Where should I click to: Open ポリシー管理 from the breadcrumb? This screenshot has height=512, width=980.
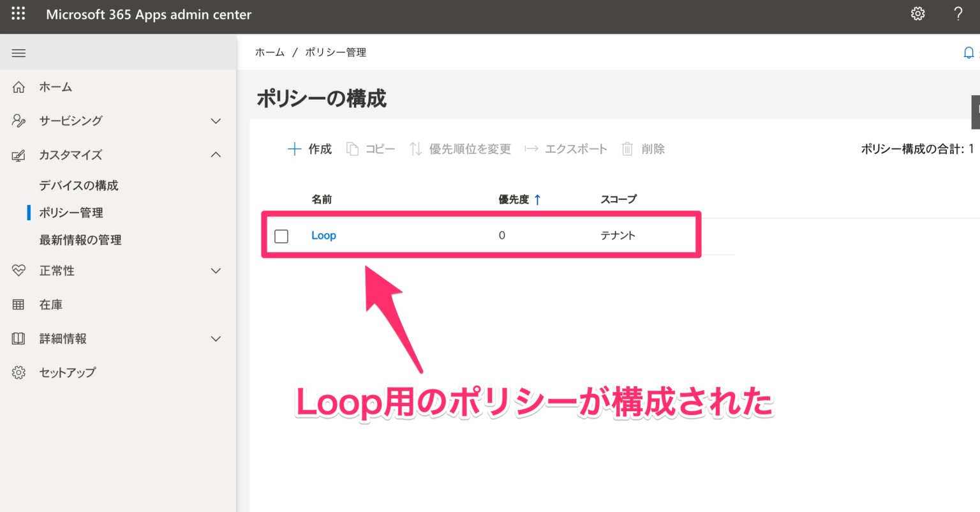335,52
